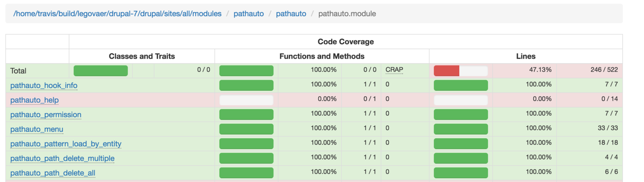The image size is (644, 182).
Task: Click the 18 / 18 lines count
Action: pyautogui.click(x=608, y=143)
